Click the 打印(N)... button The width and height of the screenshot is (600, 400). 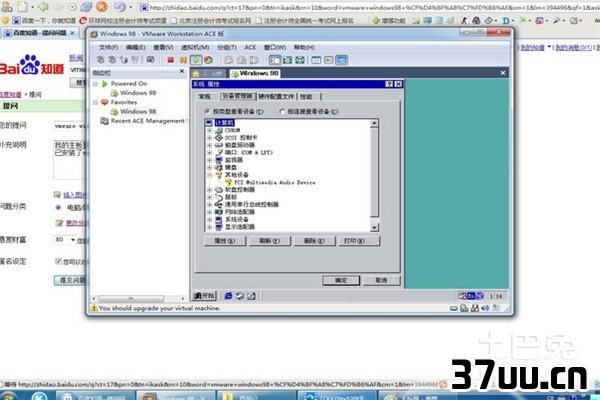[359, 241]
